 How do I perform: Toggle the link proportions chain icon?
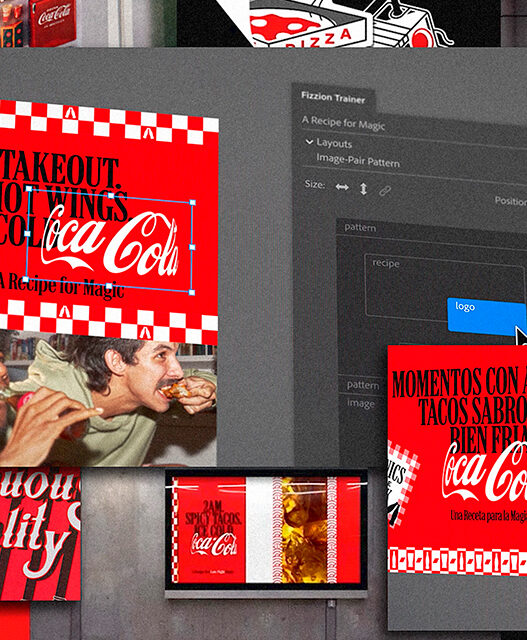(x=385, y=191)
